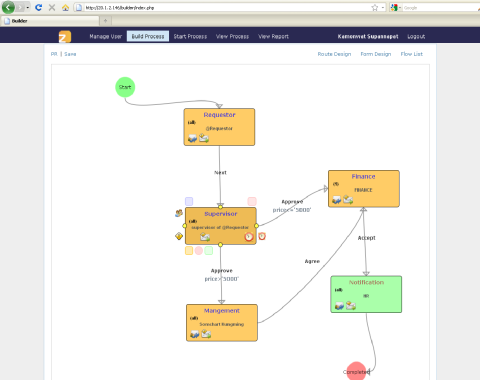Click the mail icon in the Notification node

coord(351,305)
